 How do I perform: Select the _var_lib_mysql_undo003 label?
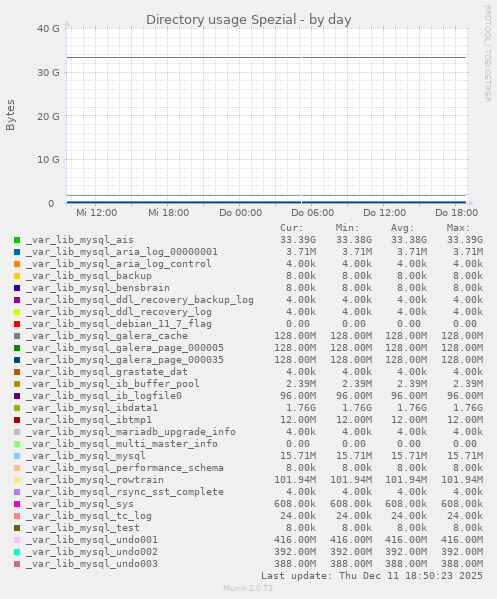point(92,564)
